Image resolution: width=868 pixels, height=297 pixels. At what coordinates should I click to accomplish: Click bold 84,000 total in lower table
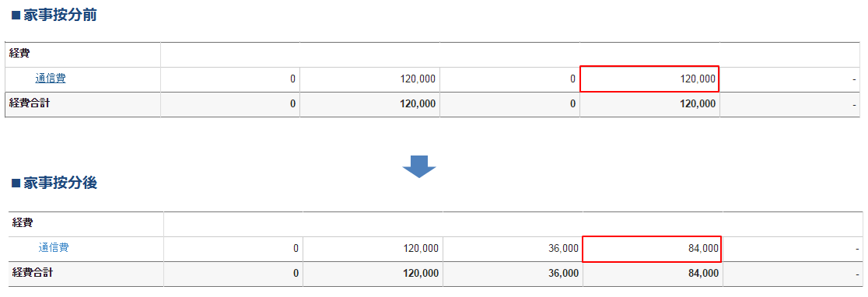(x=702, y=273)
